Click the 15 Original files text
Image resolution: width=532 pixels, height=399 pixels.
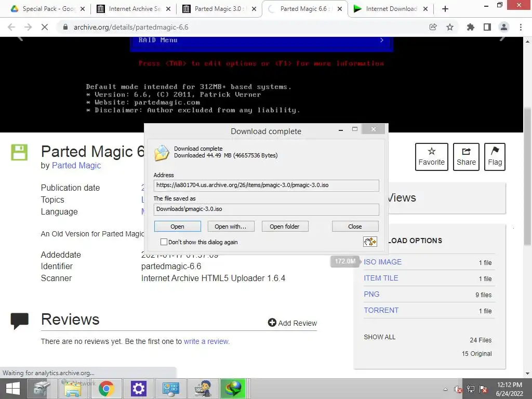[x=477, y=353]
